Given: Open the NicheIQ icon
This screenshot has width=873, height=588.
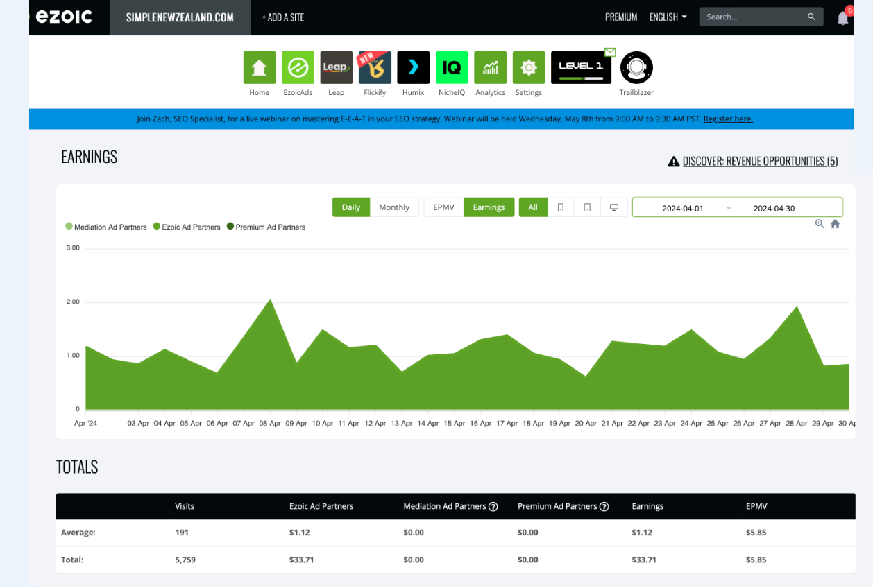Looking at the screenshot, I should pyautogui.click(x=452, y=67).
